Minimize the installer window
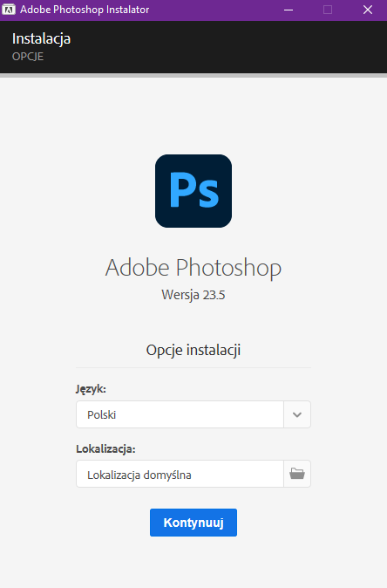The height and width of the screenshot is (588, 387). tap(289, 10)
